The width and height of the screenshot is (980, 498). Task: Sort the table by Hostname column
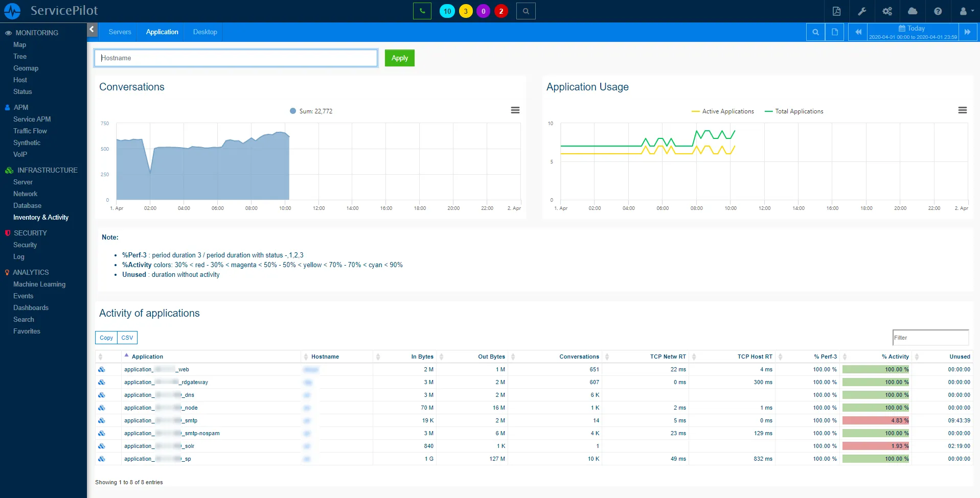[x=325, y=357]
